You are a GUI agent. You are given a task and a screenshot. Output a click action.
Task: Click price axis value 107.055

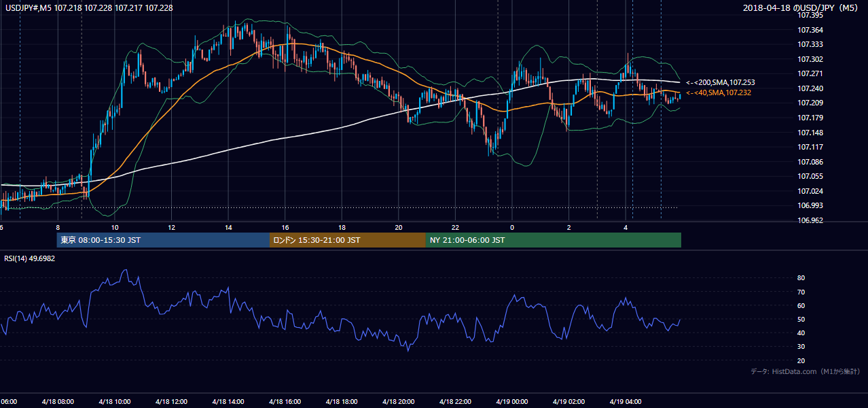tap(810, 176)
